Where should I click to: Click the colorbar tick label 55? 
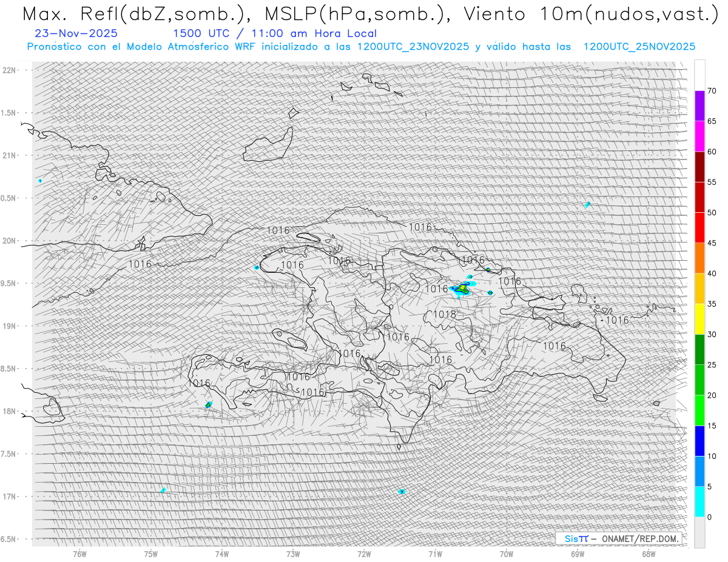pyautogui.click(x=712, y=182)
